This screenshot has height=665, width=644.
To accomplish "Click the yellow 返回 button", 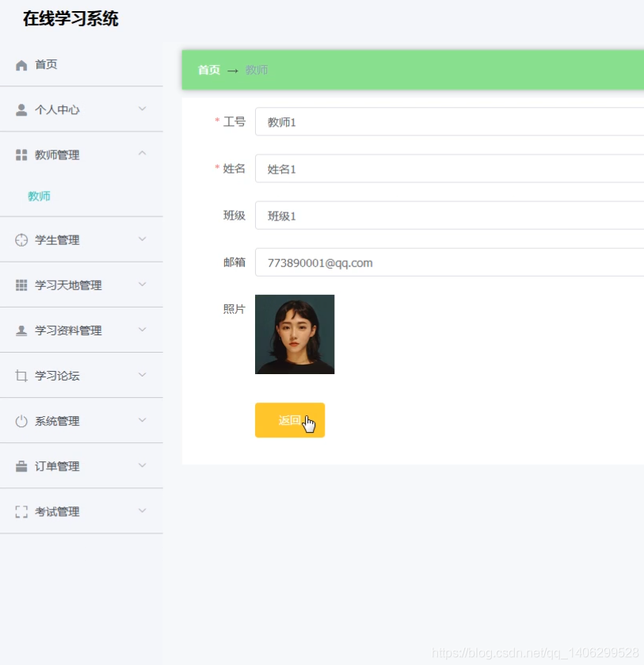I will (x=290, y=420).
